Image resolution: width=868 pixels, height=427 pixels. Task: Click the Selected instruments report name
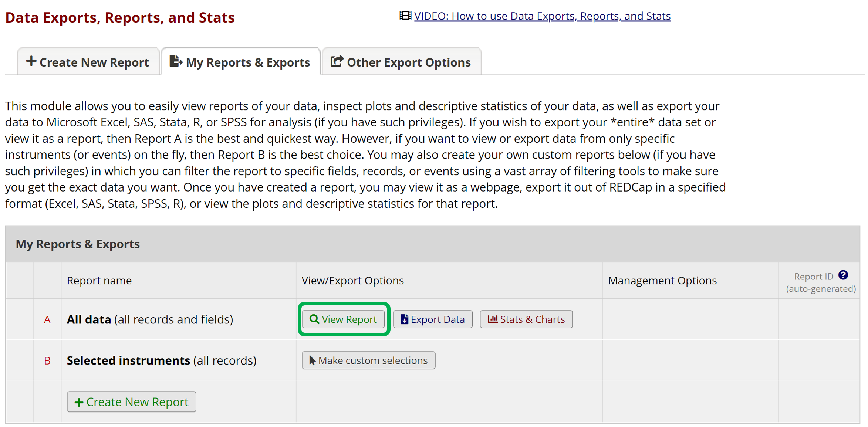(128, 360)
